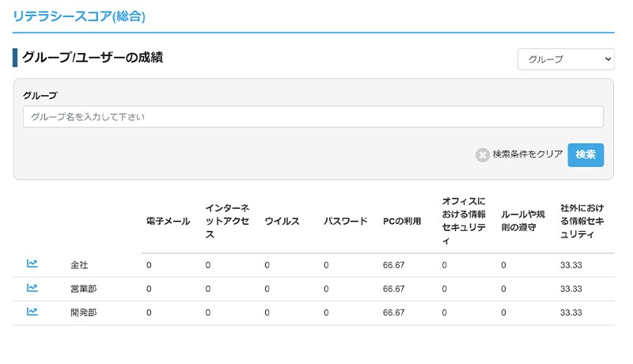Open chart icon for 営業部 row
This screenshot has width=633, height=364.
coord(32,288)
